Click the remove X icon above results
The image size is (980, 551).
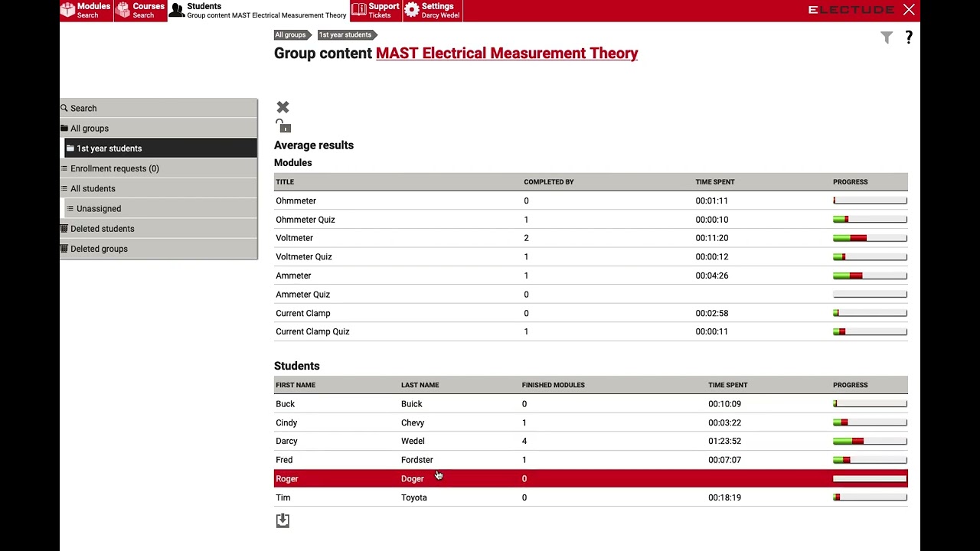click(x=283, y=107)
